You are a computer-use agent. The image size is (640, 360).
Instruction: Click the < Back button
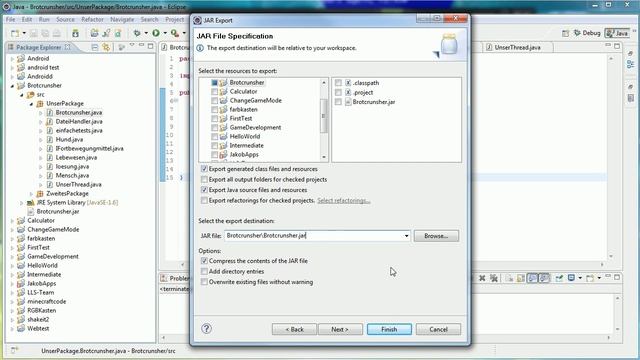click(294, 329)
